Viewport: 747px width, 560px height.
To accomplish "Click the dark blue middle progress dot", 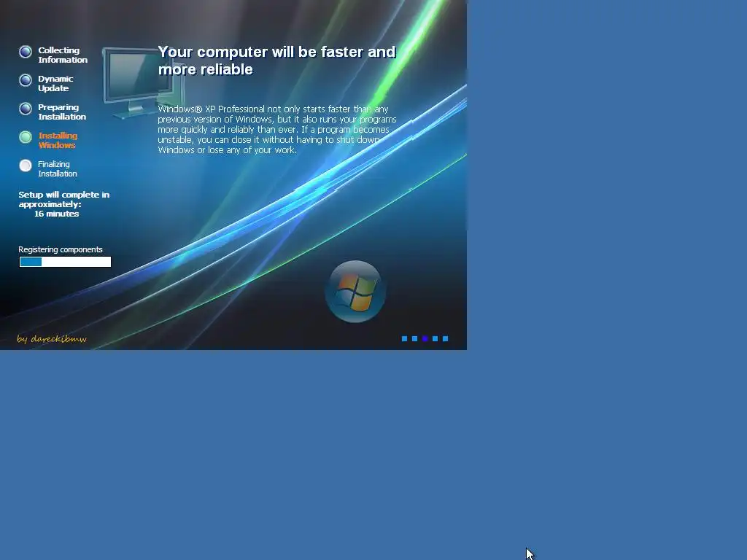I will point(425,338).
